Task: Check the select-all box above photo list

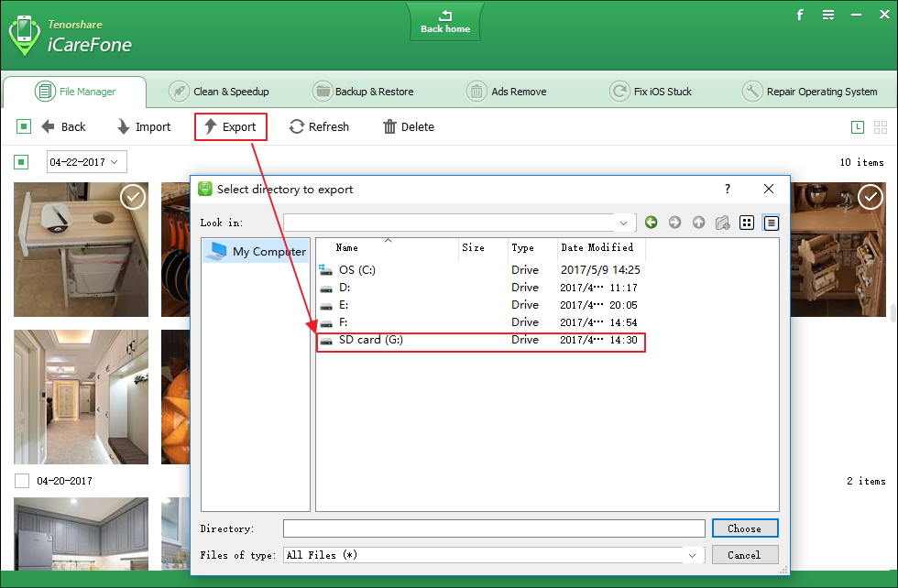Action: click(x=23, y=161)
